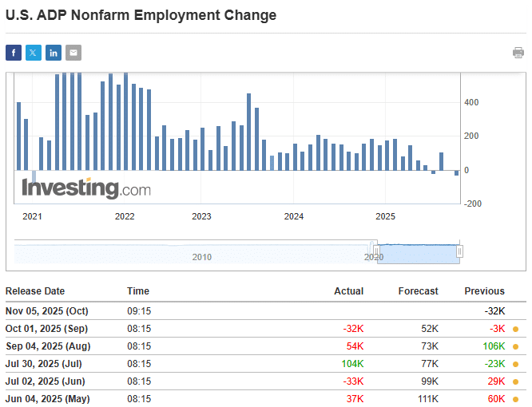This screenshot has height=407, width=532.
Task: Click the rightmost negative bar in the chart
Action: [456, 173]
